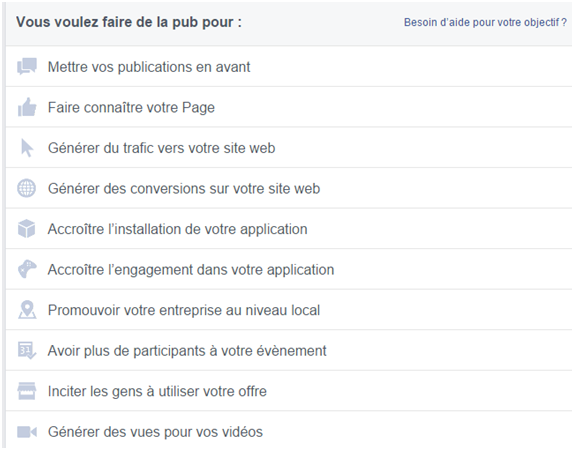Pick 'Générer des conversions sur votre site web'
The width and height of the screenshot is (574, 450).
[289, 188]
